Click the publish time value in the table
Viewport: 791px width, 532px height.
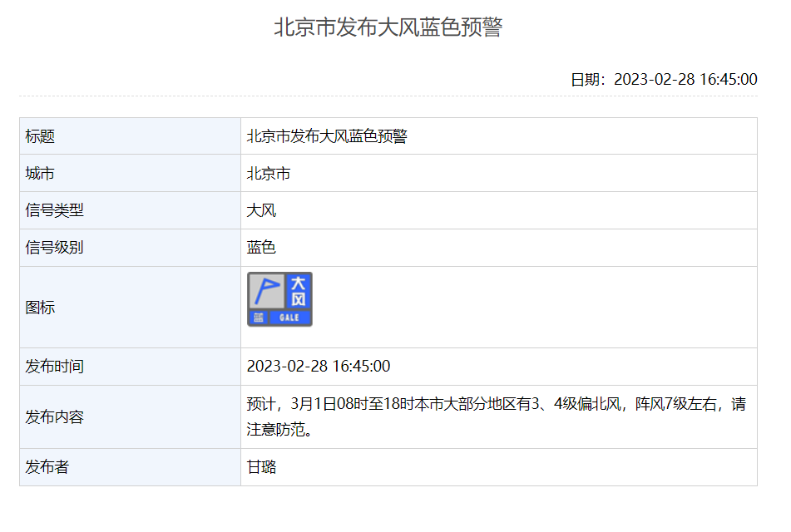coord(319,367)
